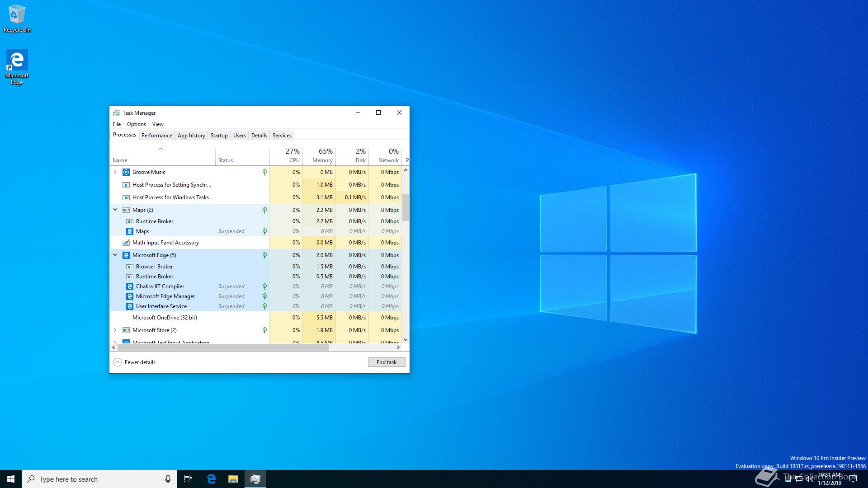
Task: Click the vertical scrollbar up arrow
Action: pyautogui.click(x=406, y=170)
